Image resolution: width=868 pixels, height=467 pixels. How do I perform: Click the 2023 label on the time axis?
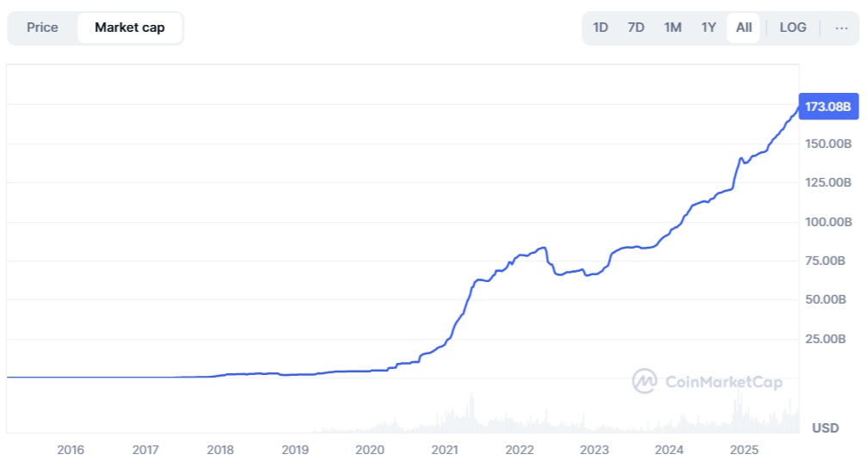coord(594,450)
